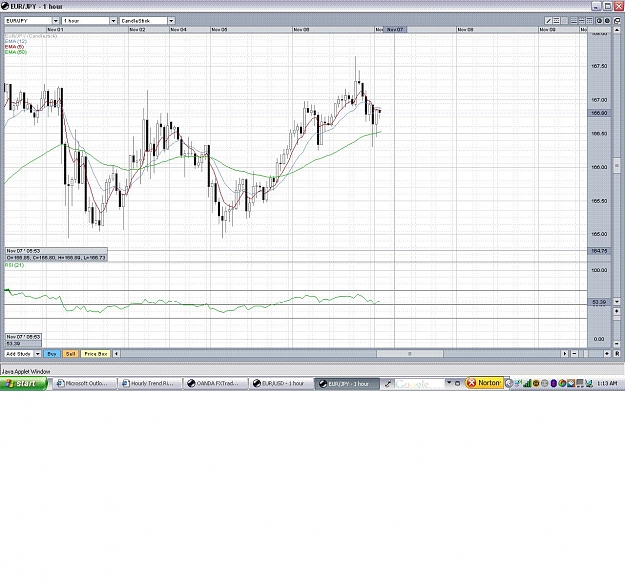Screen dimensions: 625x586
Task: Click the Google deskbar search field
Action: coord(419,384)
